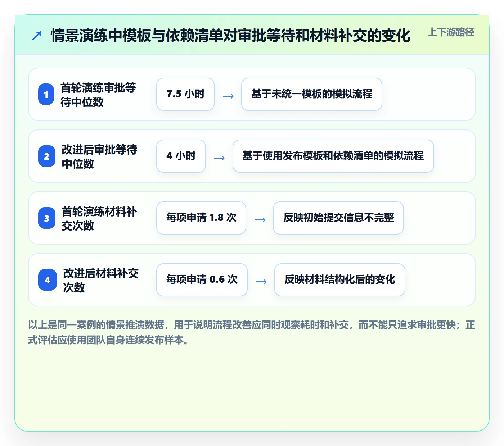The width and height of the screenshot is (504, 446).
Task: Click the 7.5 小时 value chip
Action: tap(185, 94)
